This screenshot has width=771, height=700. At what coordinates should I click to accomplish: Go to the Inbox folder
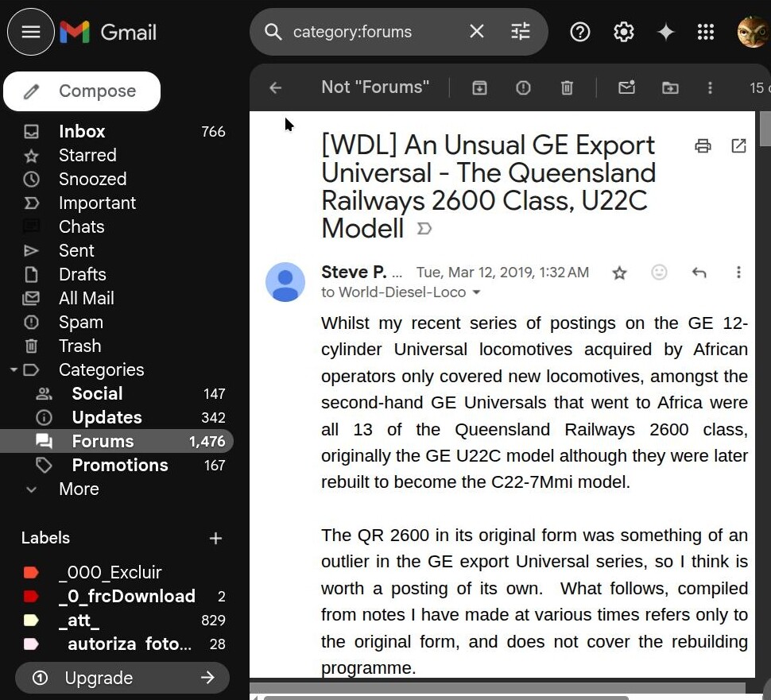(x=82, y=132)
